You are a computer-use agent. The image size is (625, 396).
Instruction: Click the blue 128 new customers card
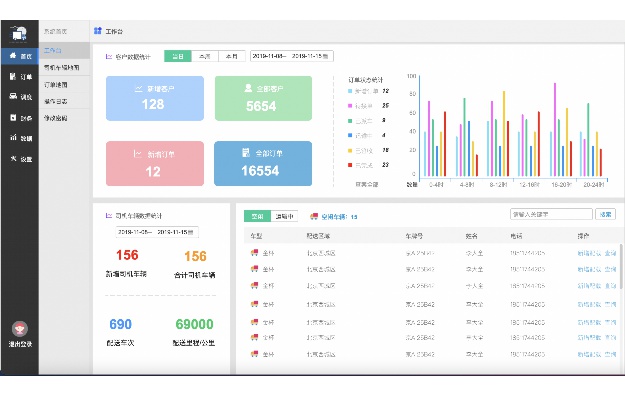point(155,98)
